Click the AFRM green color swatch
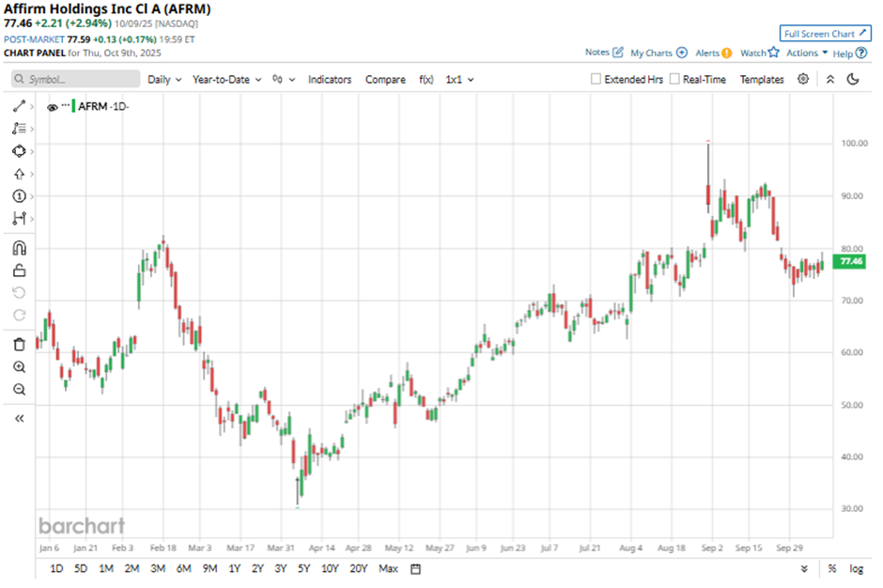Viewport: 883px width, 588px height. pos(73,106)
